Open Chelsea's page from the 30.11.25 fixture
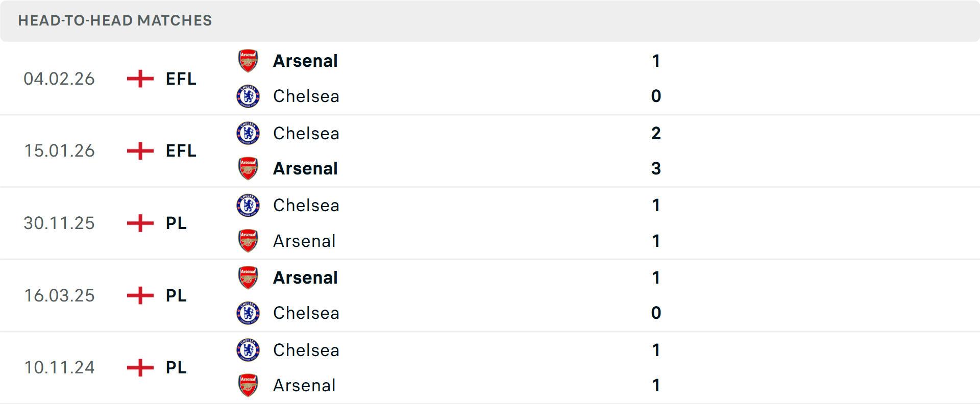The height and width of the screenshot is (404, 980). (x=306, y=206)
